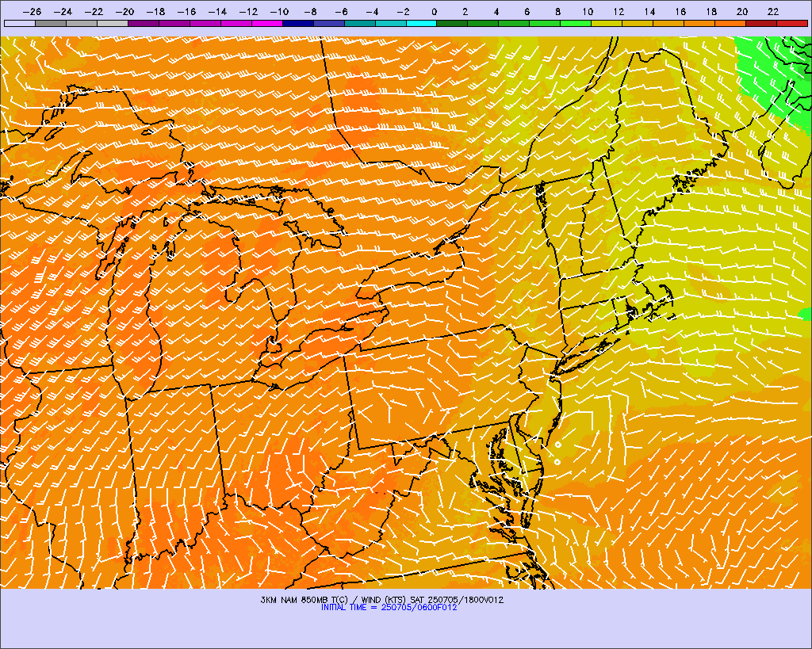This screenshot has width=812, height=649.
Task: Click the "-8" legend label
Action: 310,11
